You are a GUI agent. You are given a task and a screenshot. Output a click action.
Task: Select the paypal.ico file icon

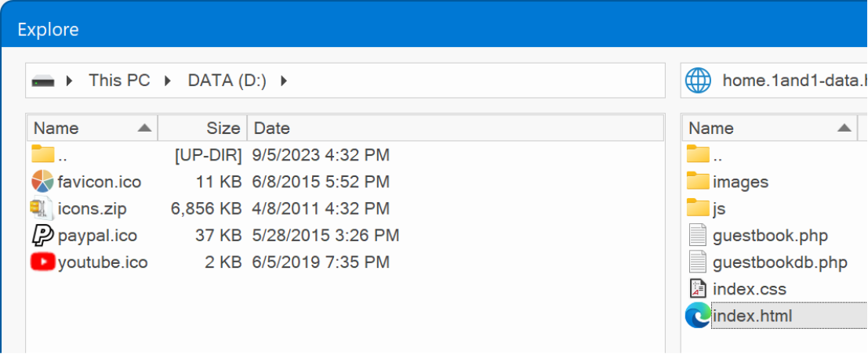pos(42,236)
